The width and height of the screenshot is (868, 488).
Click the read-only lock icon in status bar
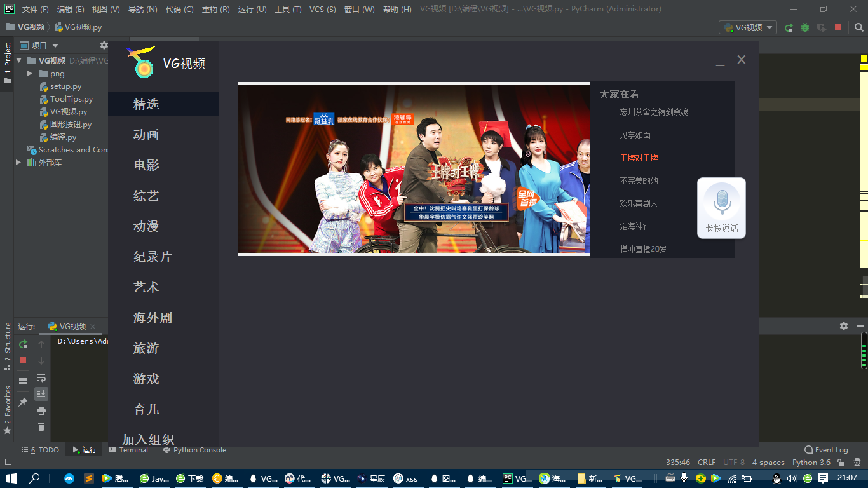coord(841,463)
